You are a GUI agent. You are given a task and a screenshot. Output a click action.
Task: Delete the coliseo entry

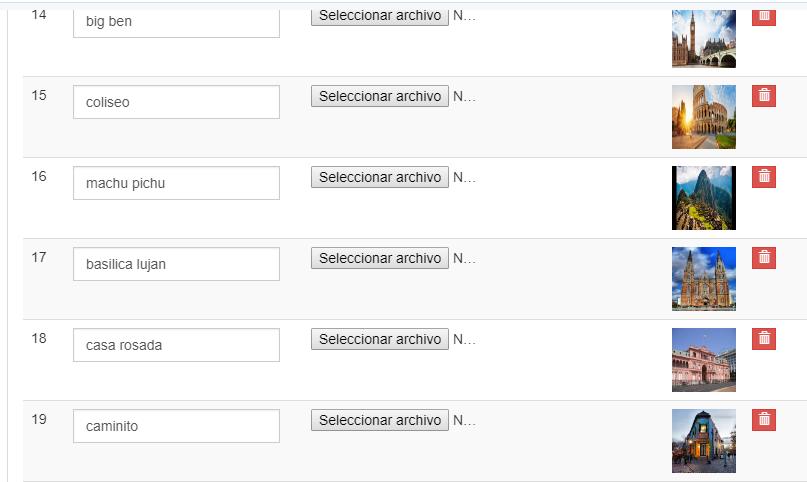pos(763,96)
